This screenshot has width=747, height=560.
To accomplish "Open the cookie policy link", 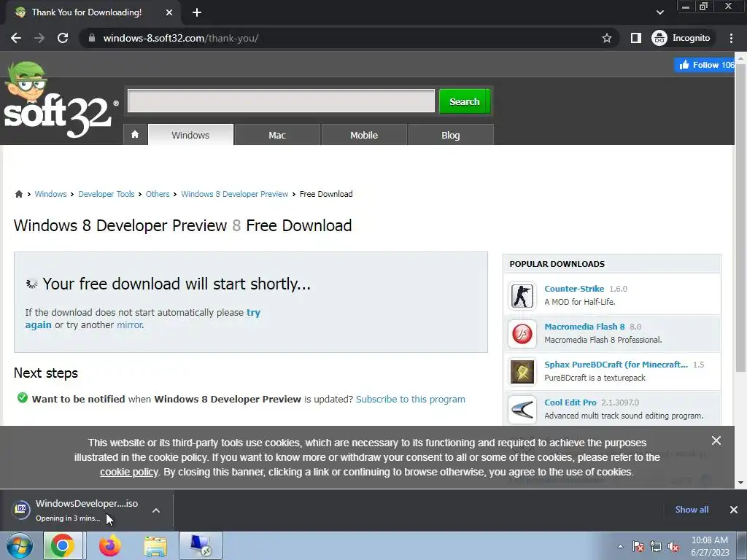I will (x=128, y=472).
